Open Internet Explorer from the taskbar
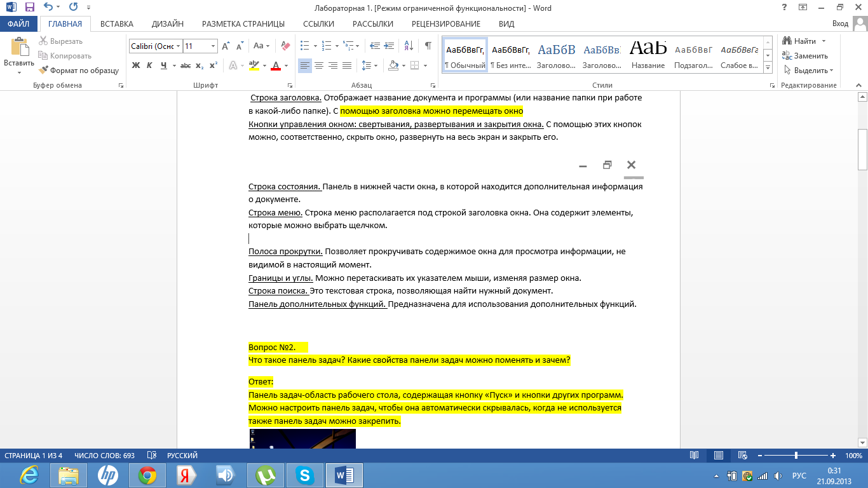The image size is (868, 488). click(29, 475)
